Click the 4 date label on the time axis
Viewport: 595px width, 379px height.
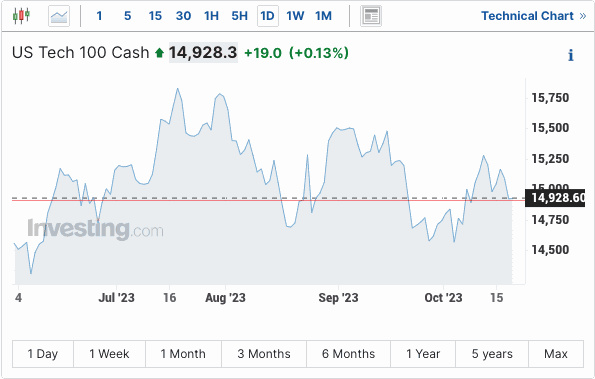coord(18,298)
